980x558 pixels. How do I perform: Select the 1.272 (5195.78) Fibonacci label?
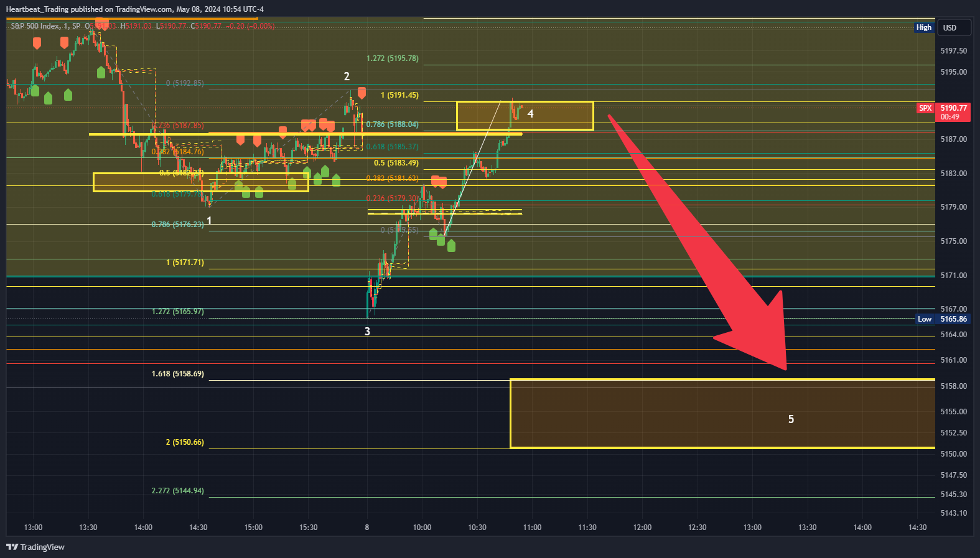pos(393,58)
